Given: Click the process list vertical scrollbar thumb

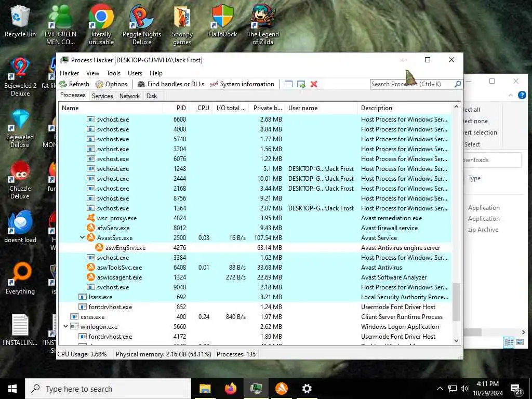Looking at the screenshot, I should [x=456, y=302].
